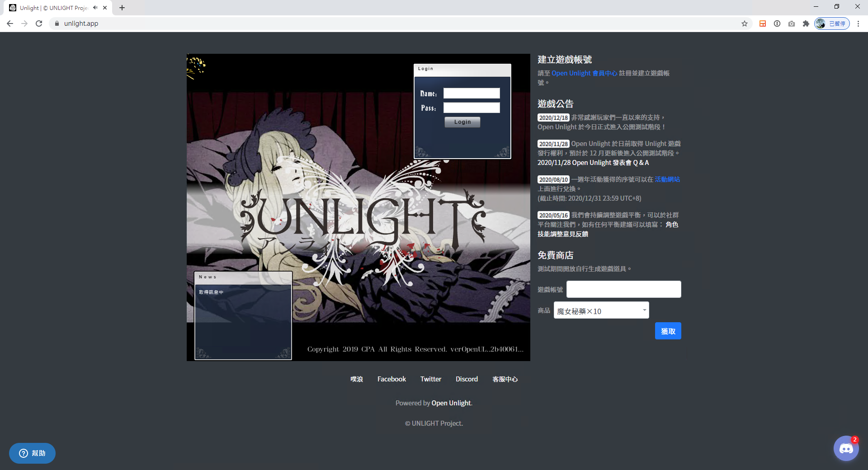Click the News panel in the game
The width and height of the screenshot is (868, 470).
243,315
